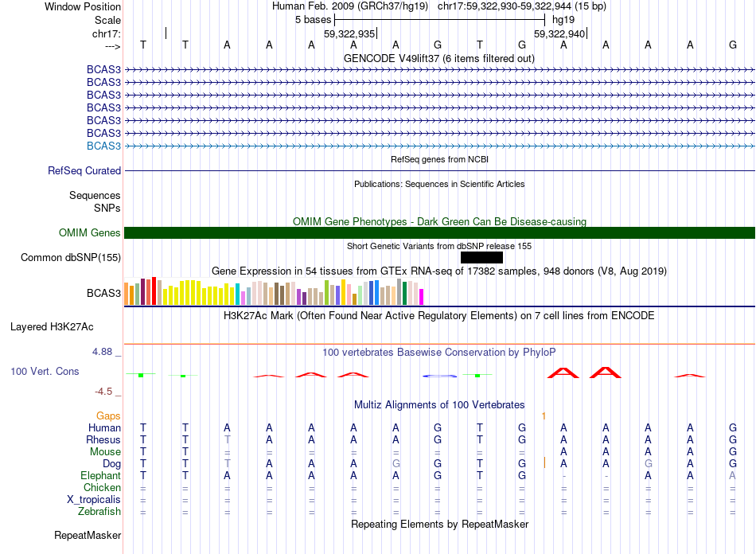Click the GENCODE V49lift37 track title
This screenshot has height=554, width=756.
439,59
